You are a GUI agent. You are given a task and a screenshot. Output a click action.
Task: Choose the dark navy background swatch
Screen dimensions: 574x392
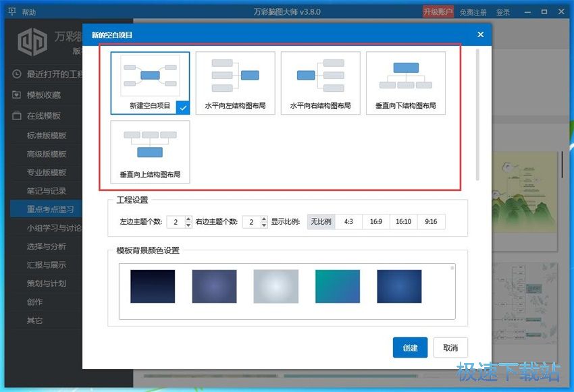[153, 286]
